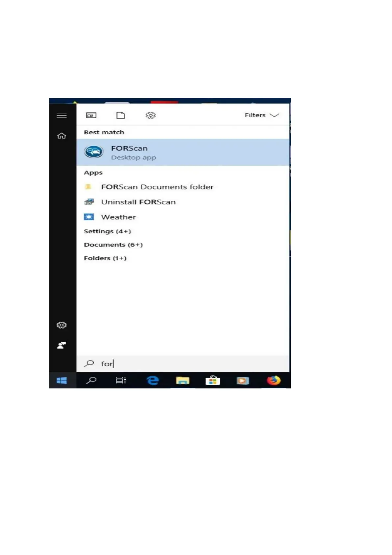Expand the Start menu hamburger icon

tap(61, 116)
